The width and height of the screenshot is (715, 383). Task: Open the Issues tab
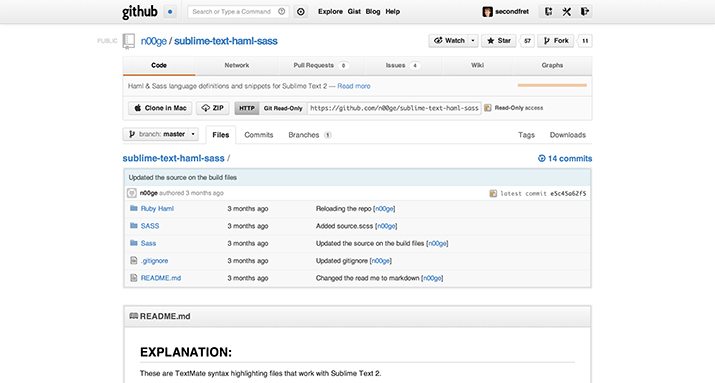(x=402, y=66)
